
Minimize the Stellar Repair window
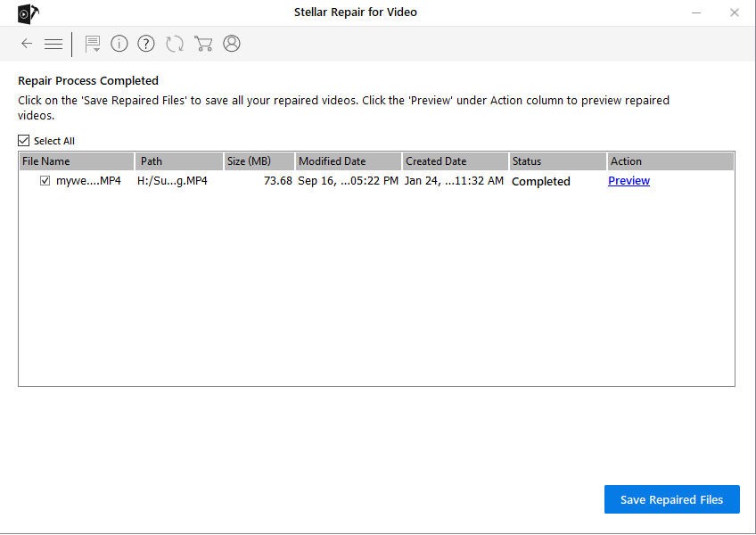(x=694, y=12)
